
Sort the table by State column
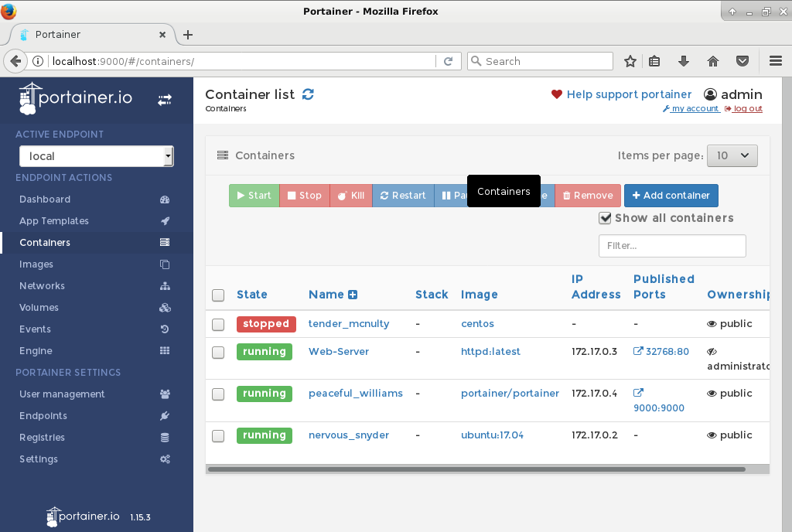[252, 295]
